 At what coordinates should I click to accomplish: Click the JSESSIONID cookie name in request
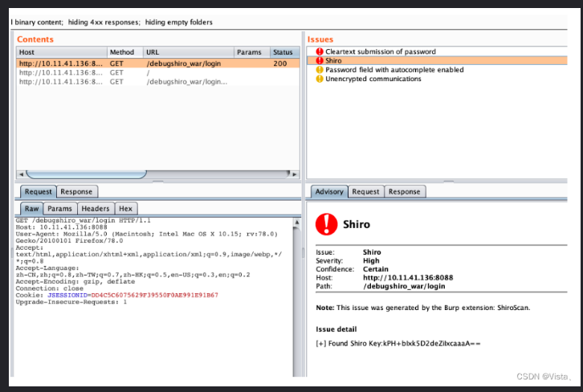coord(67,296)
